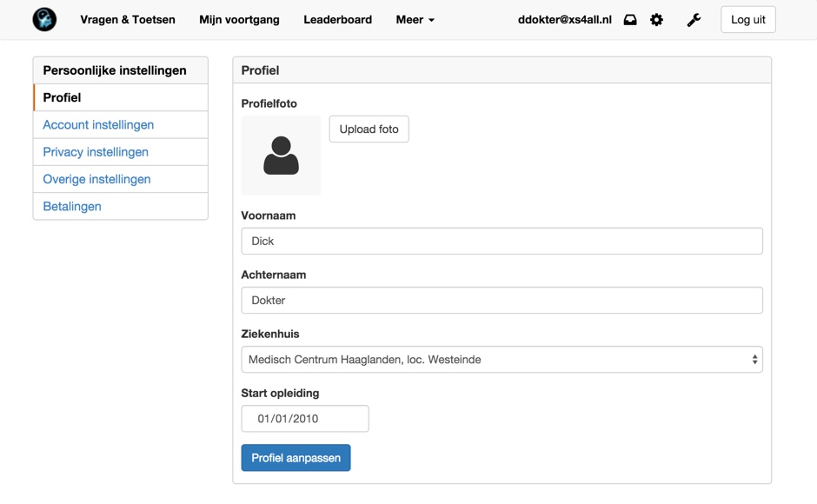Image resolution: width=817 pixels, height=504 pixels.
Task: Click the wrench admin tools icon
Action: [694, 20]
